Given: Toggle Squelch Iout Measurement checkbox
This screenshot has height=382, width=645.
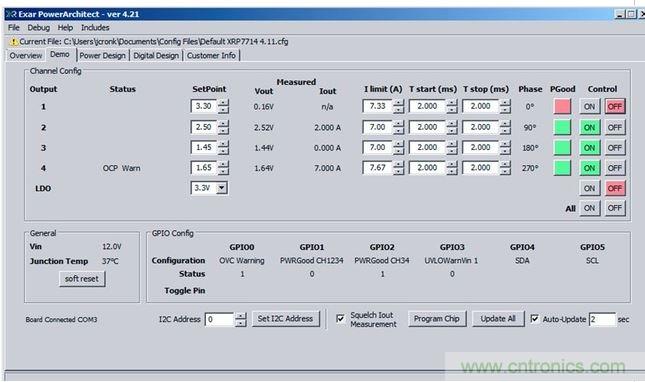Looking at the screenshot, I should click(340, 319).
